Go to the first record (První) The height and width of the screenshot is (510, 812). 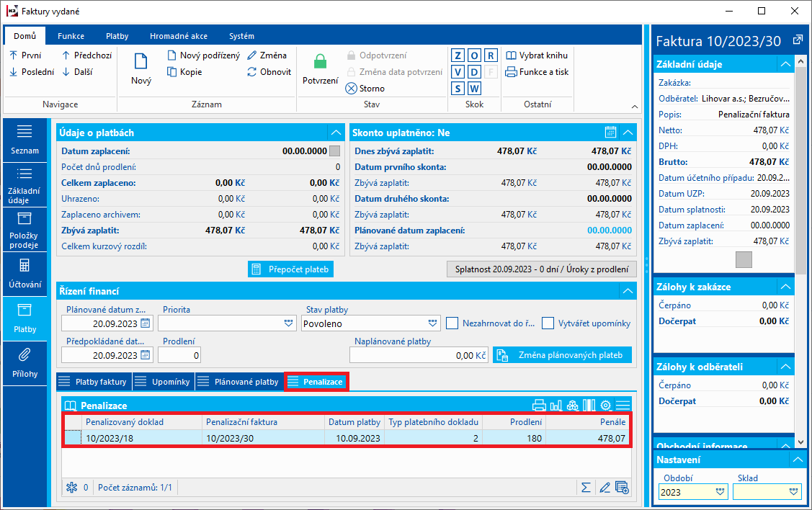(25, 55)
